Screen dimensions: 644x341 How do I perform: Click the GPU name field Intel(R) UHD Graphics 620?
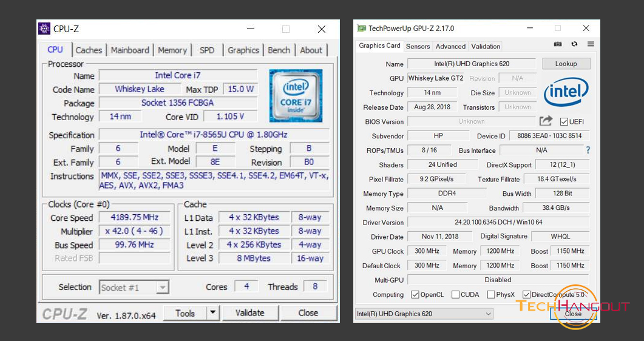(x=472, y=64)
